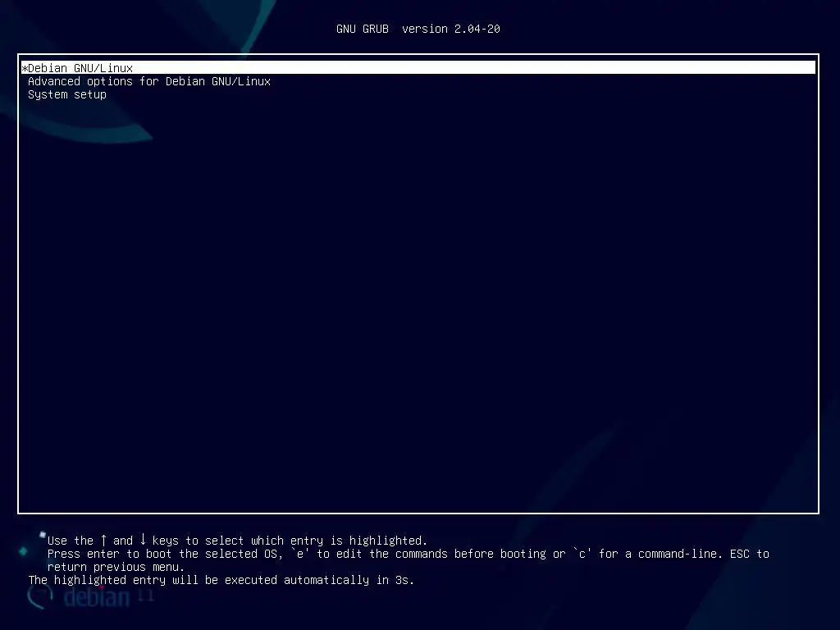Open Advanced options for Debian GNU/Linux

point(149,81)
